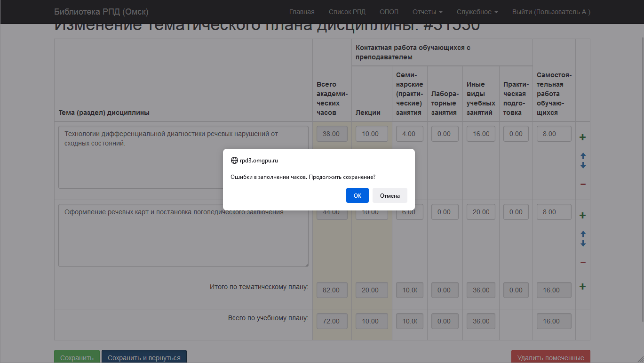Click Выйти (Пользователь А.) to log out

[x=551, y=12]
